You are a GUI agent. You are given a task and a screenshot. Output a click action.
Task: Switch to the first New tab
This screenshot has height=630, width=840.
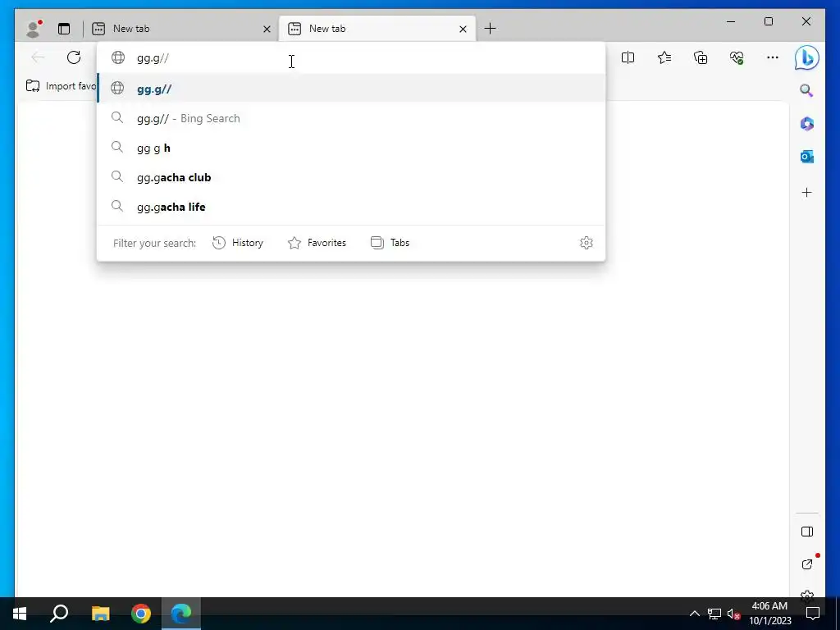(x=181, y=29)
